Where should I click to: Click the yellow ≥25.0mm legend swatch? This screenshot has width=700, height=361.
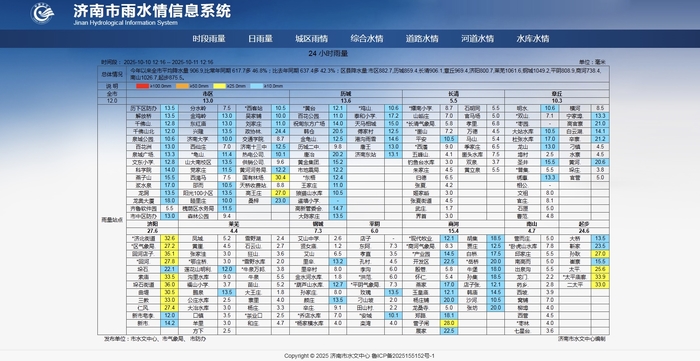click(x=220, y=86)
